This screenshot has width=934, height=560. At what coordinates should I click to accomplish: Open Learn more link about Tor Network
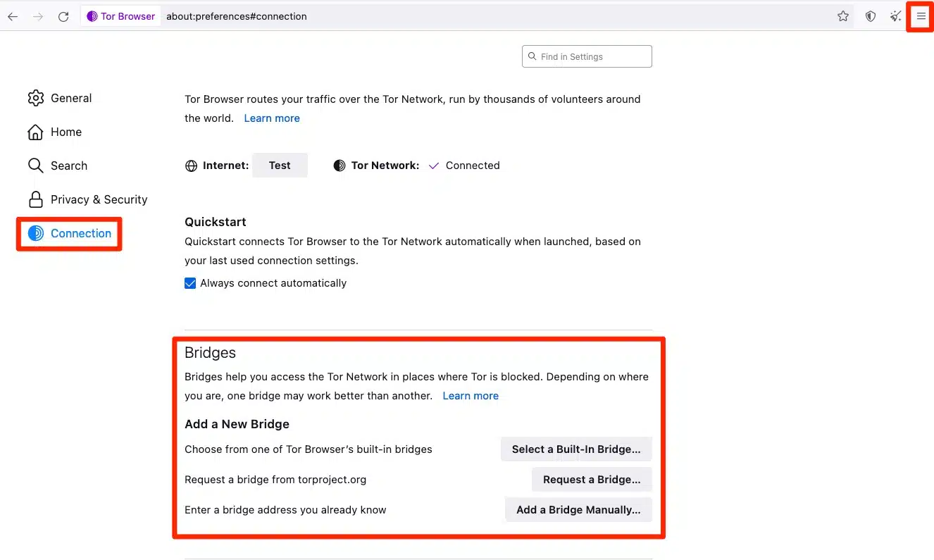click(x=272, y=118)
